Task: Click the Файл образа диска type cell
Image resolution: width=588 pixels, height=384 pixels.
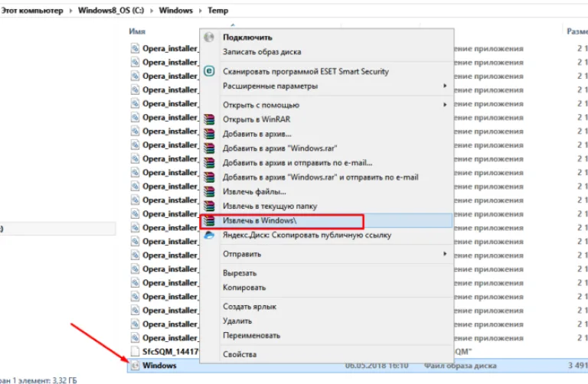Action: point(460,366)
